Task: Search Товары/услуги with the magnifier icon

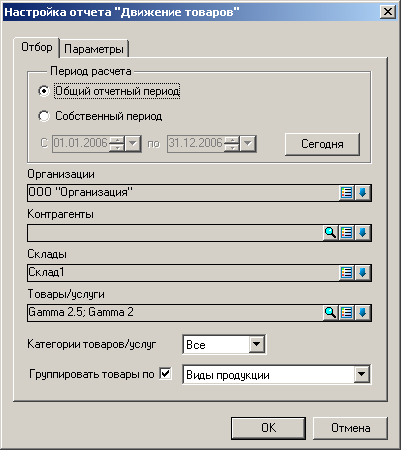Action: coord(330,313)
